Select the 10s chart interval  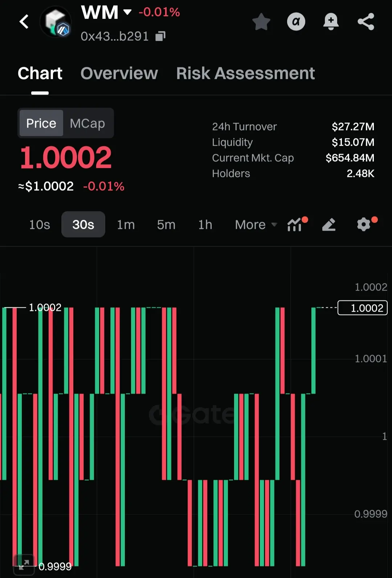[40, 225]
